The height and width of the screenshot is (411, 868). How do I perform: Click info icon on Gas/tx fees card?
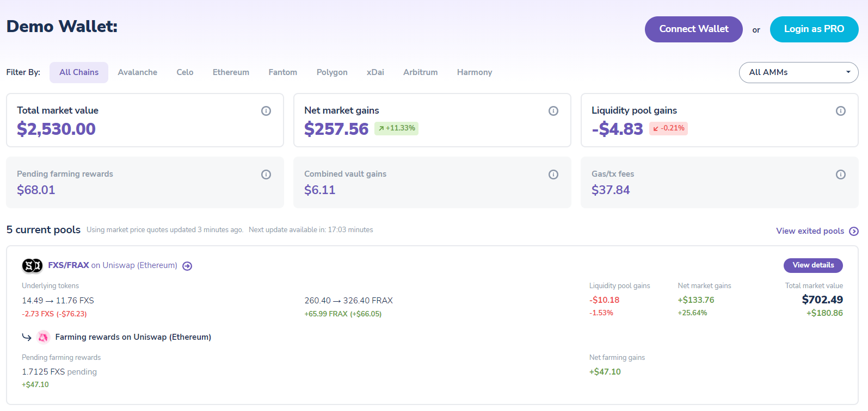[841, 175]
